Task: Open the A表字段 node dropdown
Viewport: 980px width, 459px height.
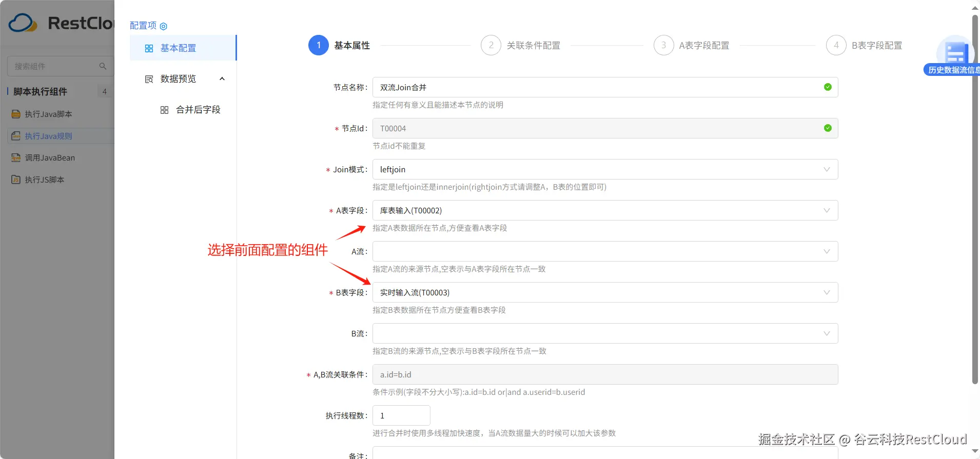Action: click(605, 210)
